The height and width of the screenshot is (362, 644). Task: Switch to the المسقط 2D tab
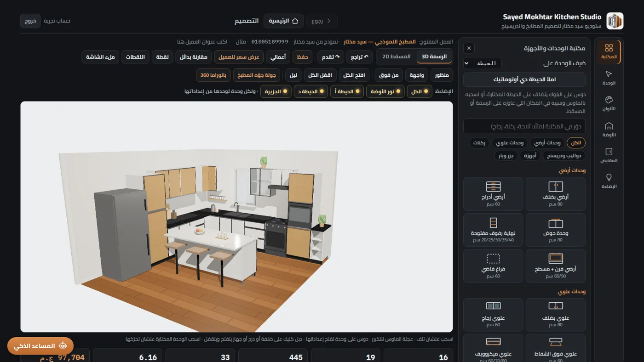tap(396, 57)
